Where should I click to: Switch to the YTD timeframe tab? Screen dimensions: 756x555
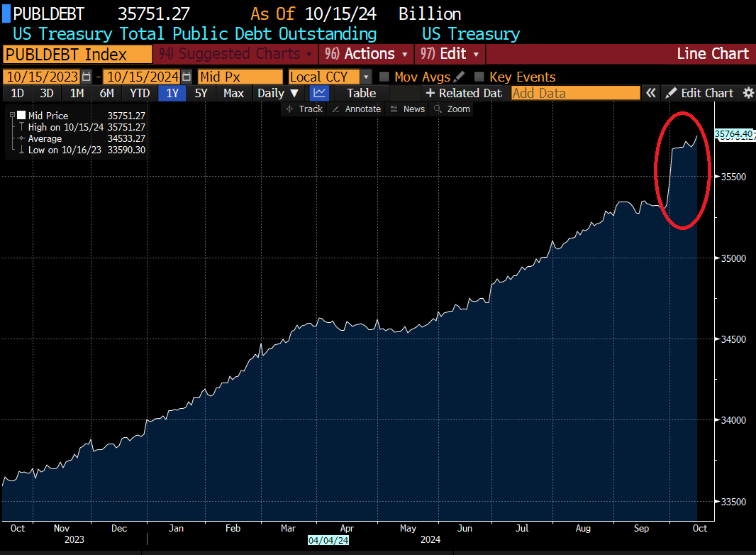pyautogui.click(x=139, y=92)
